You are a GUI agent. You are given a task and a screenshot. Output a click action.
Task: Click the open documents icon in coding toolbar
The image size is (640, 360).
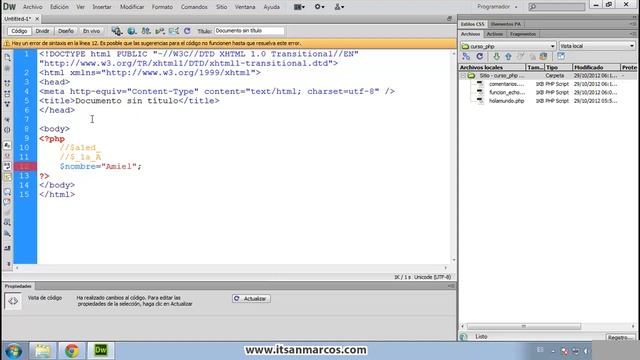7,58
